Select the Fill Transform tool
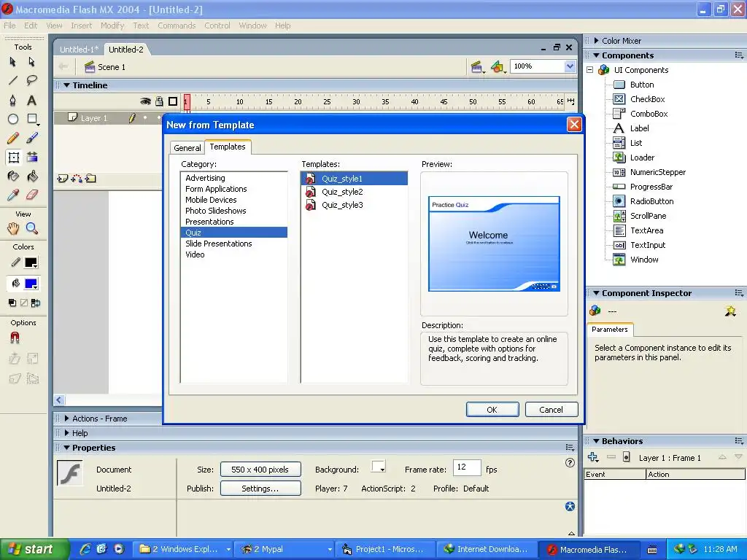 [x=31, y=157]
